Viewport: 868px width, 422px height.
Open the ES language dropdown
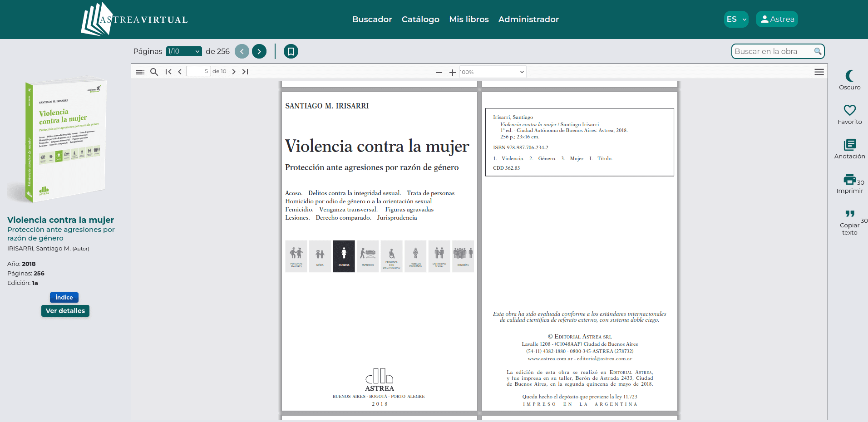point(736,19)
